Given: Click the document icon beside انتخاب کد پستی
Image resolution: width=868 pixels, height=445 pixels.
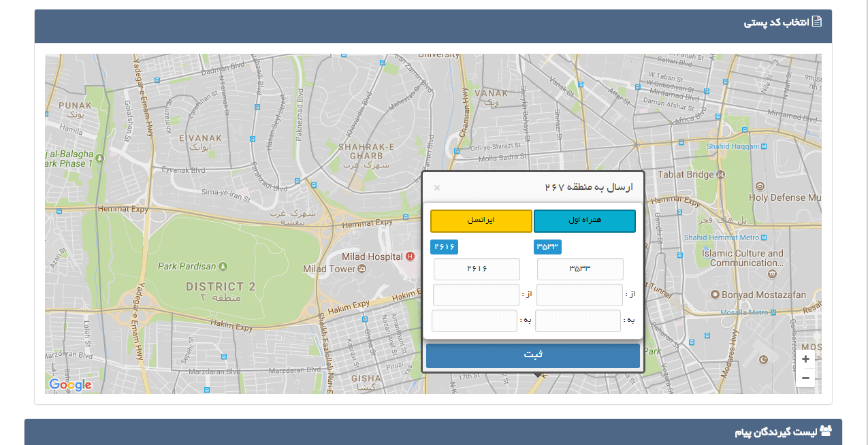Looking at the screenshot, I should pos(817,22).
